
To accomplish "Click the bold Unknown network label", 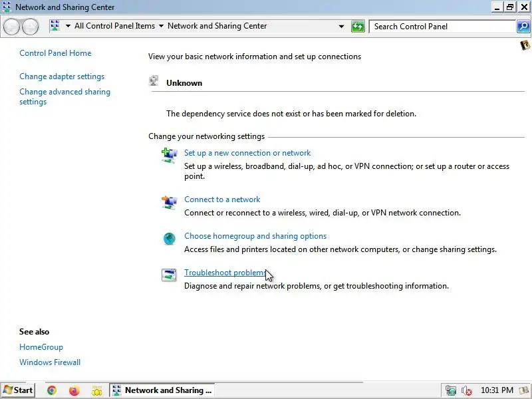I will coord(184,83).
